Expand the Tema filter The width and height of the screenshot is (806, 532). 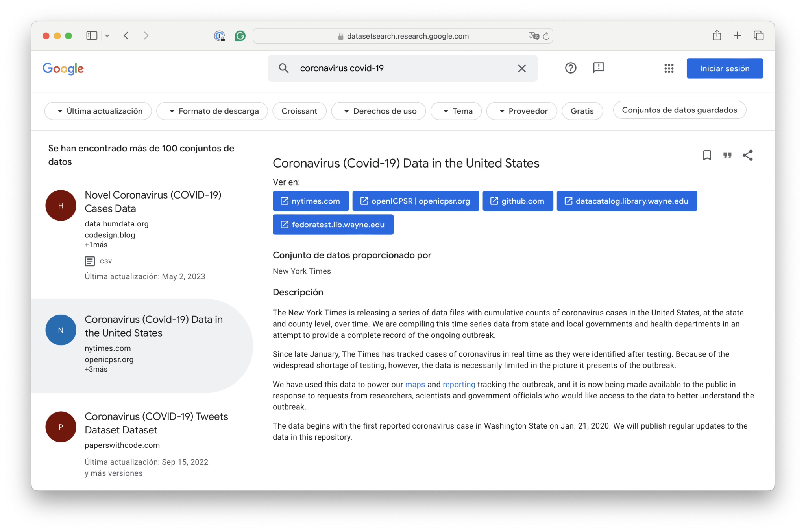[x=456, y=111]
